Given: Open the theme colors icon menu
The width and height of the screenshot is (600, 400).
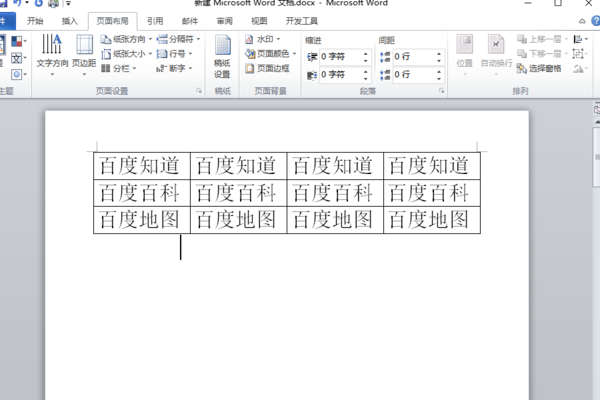Looking at the screenshot, I should [18, 41].
